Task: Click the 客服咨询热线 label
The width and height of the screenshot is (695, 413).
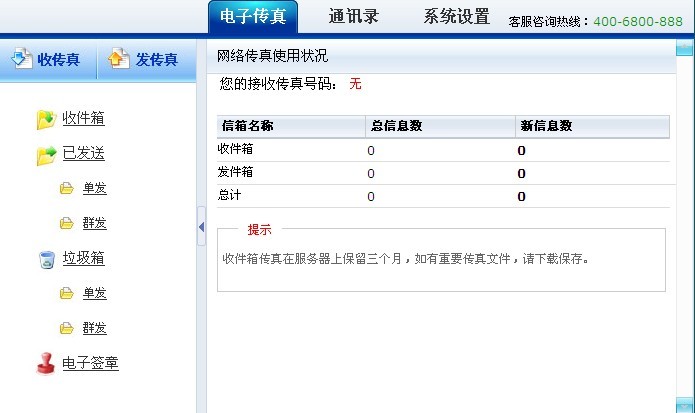Action: pyautogui.click(x=549, y=22)
